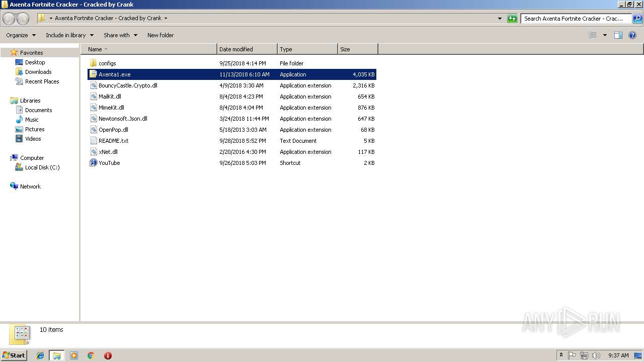Click the BouncyCastle.Crypto.dll file icon
Viewport: 644px width, 362px height.
click(x=93, y=85)
